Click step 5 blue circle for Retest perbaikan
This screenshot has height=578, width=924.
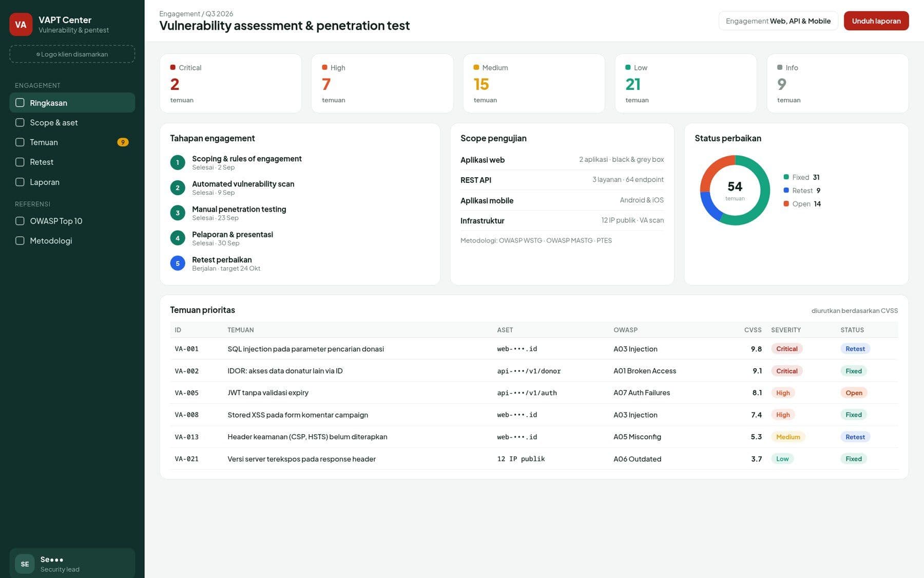(178, 263)
